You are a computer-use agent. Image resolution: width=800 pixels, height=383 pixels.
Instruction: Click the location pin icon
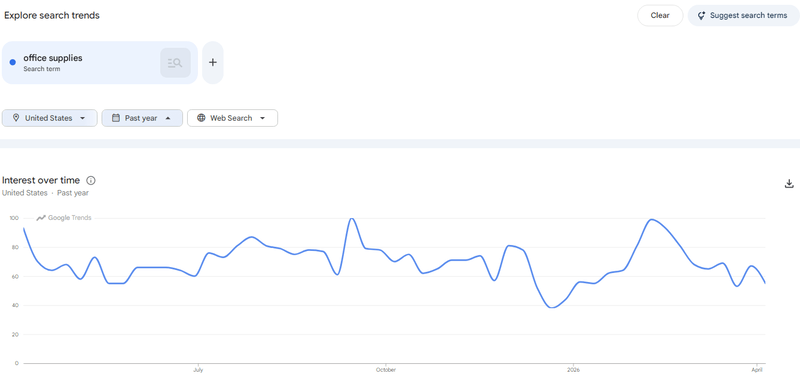pos(16,118)
